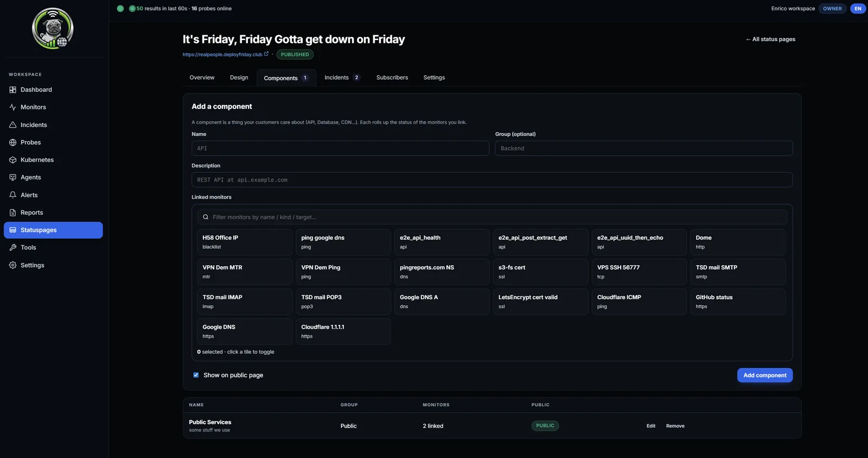Viewport: 868px width, 458px height.
Task: Click the Add component button
Action: click(765, 375)
